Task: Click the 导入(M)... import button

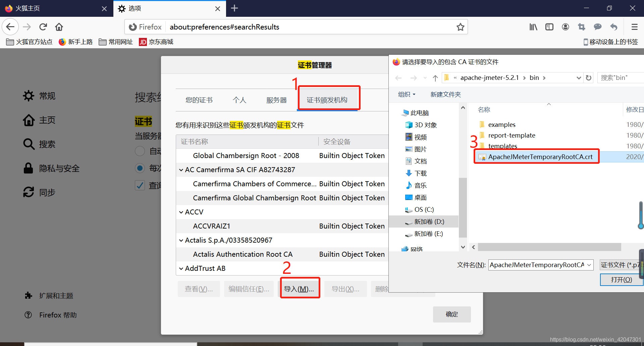Action: point(300,289)
